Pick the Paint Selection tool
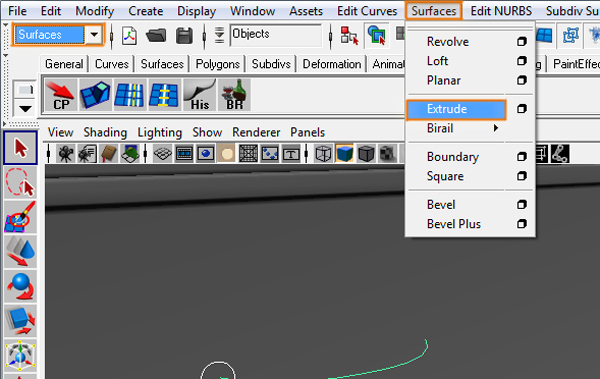The height and width of the screenshot is (379, 600). click(x=20, y=217)
